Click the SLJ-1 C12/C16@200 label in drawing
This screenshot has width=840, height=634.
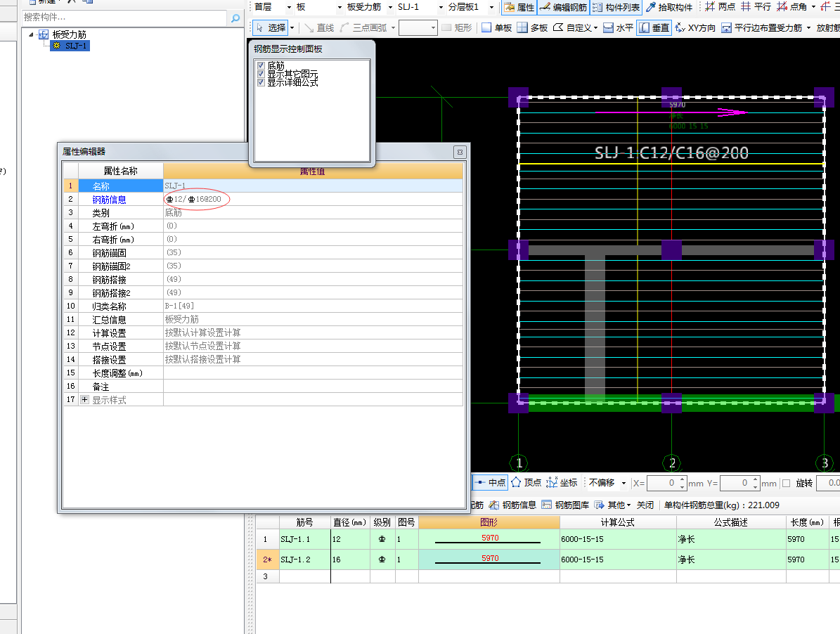pos(671,153)
